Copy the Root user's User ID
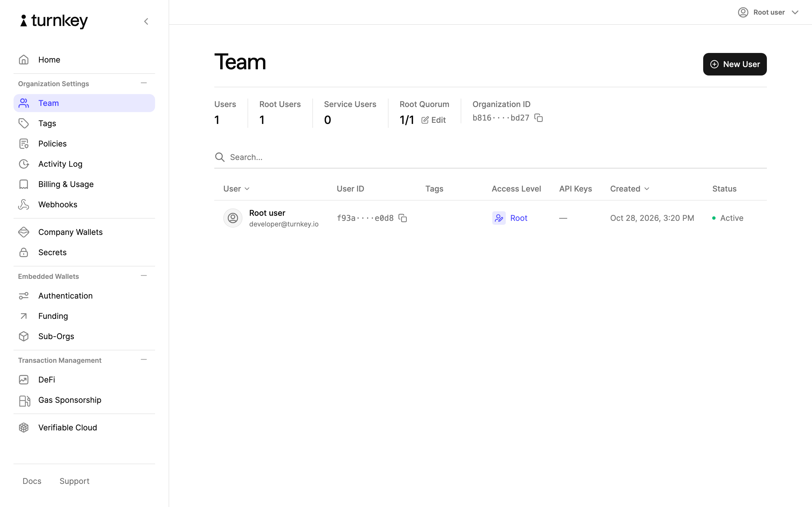 pyautogui.click(x=403, y=218)
